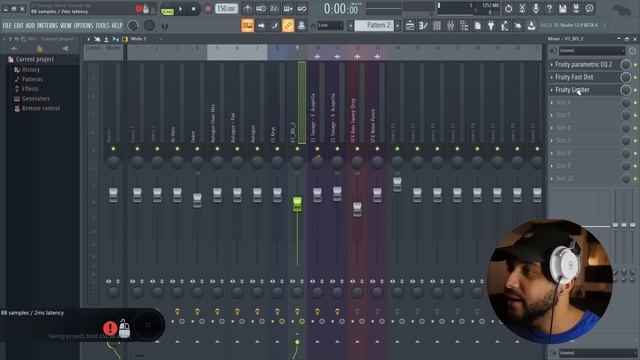The image size is (640, 360).
Task: Open the VIEW menu
Action: [66, 26]
